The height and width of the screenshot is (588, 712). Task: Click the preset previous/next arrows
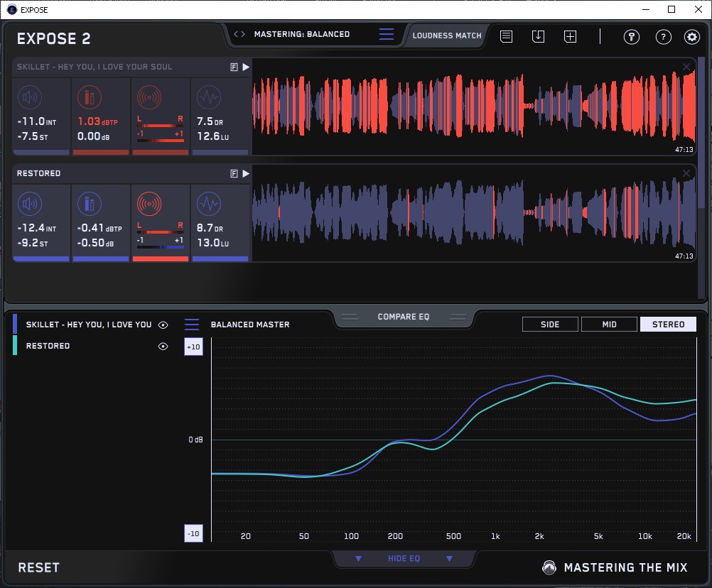239,34
